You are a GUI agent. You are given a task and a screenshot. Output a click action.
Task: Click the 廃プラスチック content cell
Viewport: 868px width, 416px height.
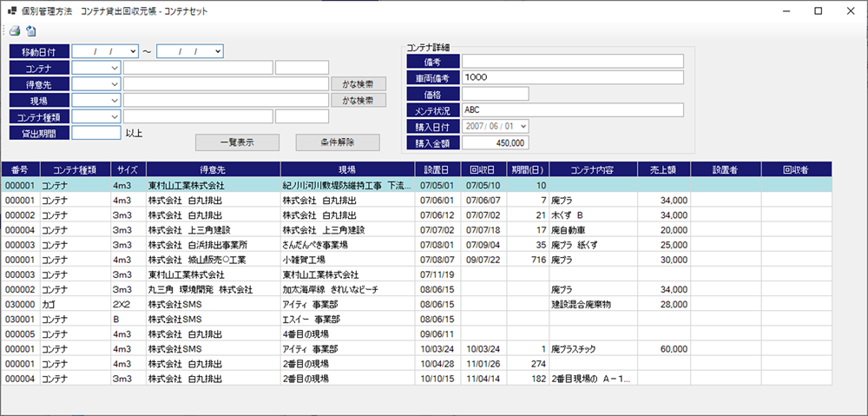tap(594, 349)
